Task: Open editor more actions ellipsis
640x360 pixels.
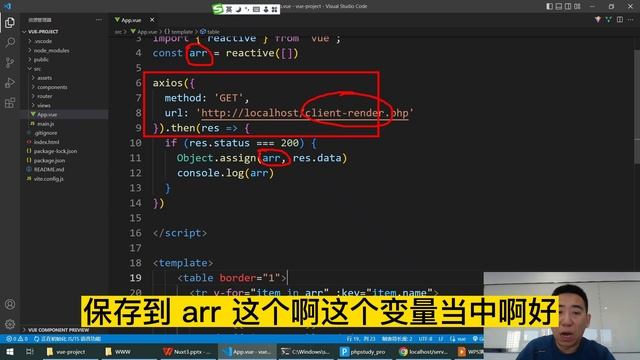Action: click(x=631, y=20)
